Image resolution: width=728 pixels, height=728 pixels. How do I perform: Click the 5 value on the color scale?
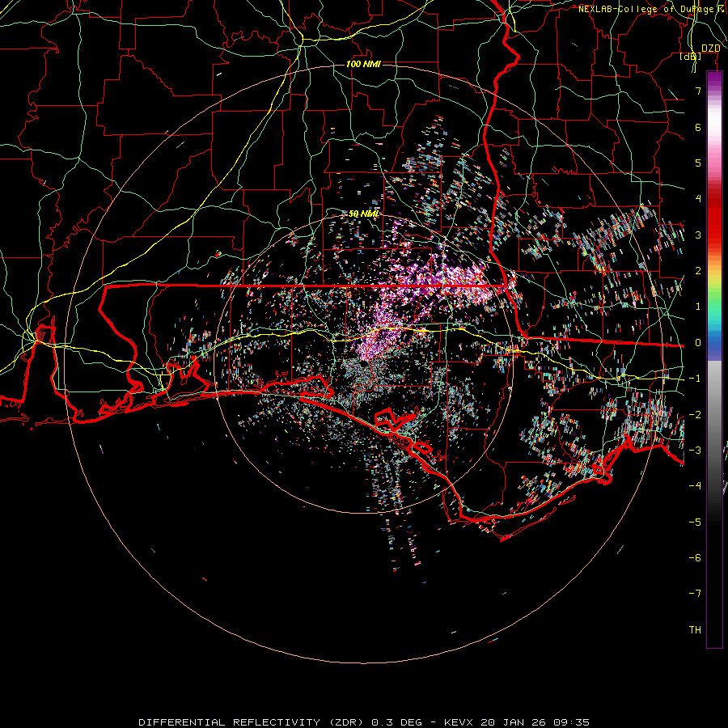[x=698, y=163]
